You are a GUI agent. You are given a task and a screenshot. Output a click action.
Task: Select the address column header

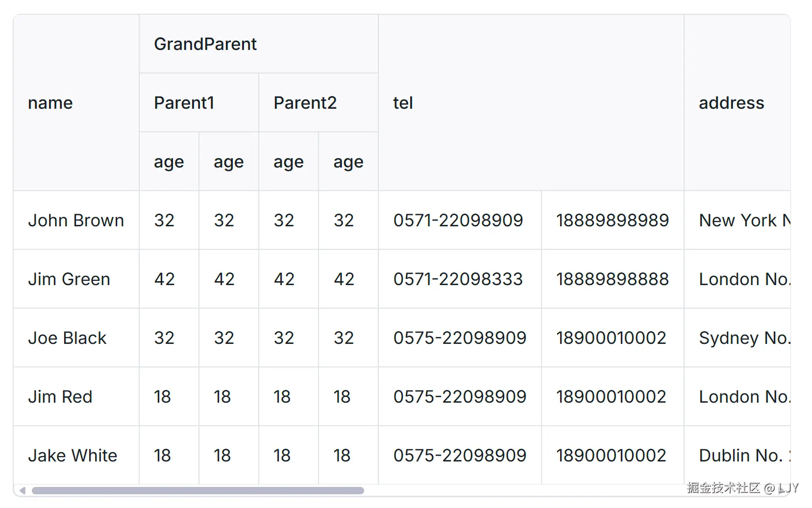point(731,103)
